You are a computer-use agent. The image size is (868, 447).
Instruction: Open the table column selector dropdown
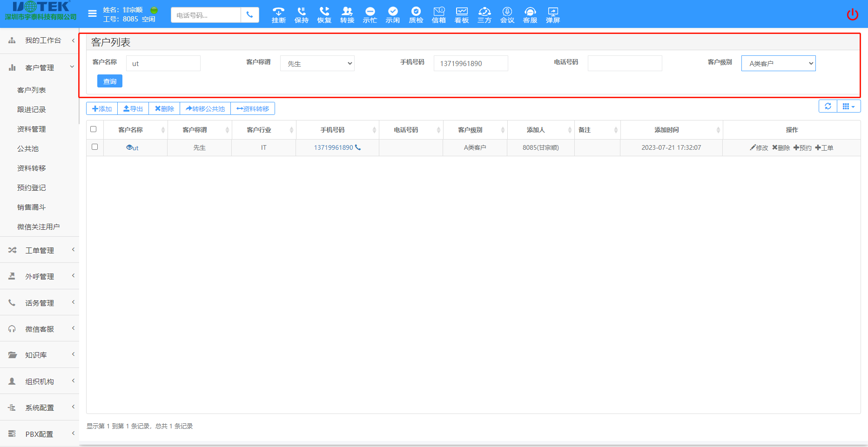pyautogui.click(x=848, y=107)
